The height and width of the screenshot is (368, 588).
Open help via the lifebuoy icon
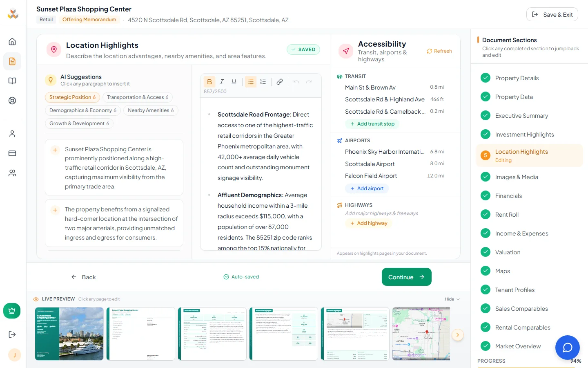(x=13, y=100)
